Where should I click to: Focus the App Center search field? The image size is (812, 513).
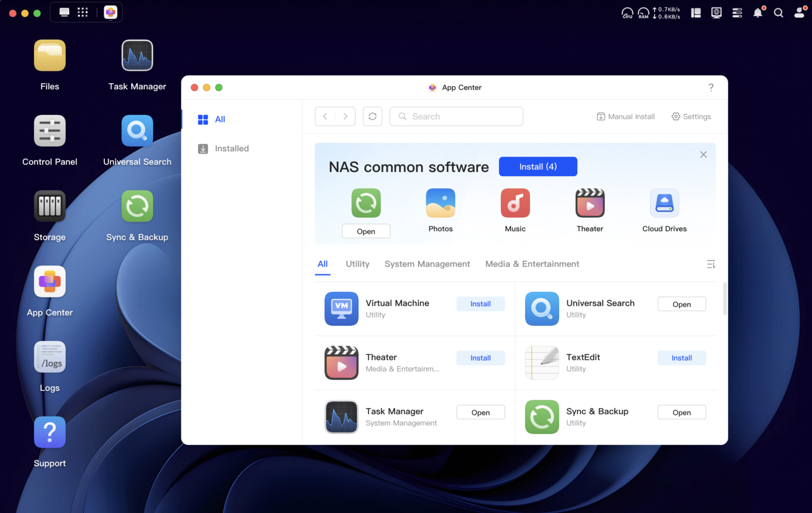tap(456, 116)
